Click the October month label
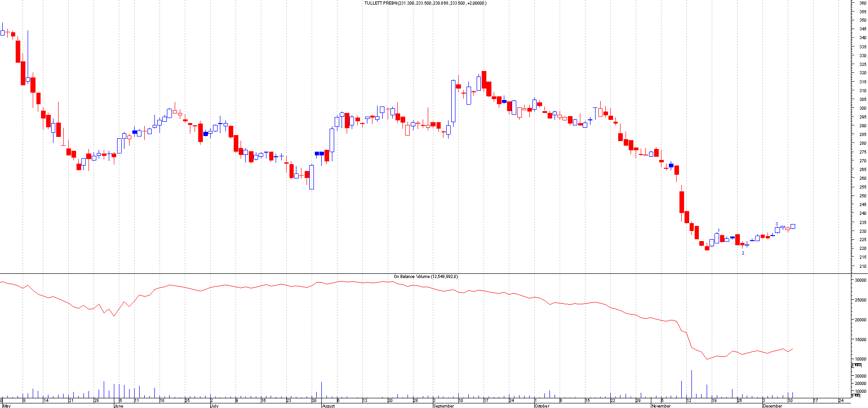This screenshot has width=868, height=408. pyautogui.click(x=542, y=406)
